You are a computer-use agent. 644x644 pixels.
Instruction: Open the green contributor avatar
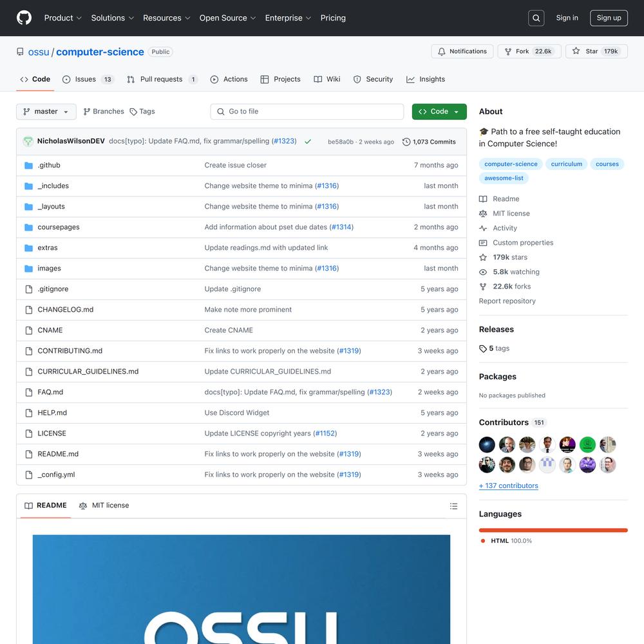[587, 444]
